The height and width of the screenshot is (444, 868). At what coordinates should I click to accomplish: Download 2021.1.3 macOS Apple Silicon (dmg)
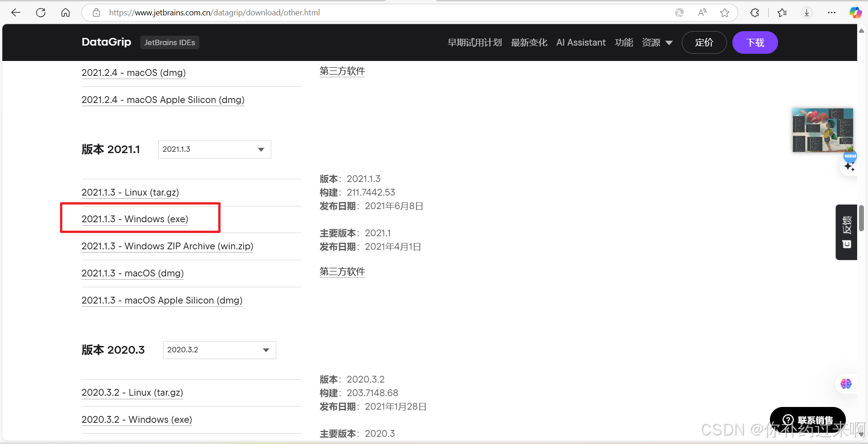[162, 300]
